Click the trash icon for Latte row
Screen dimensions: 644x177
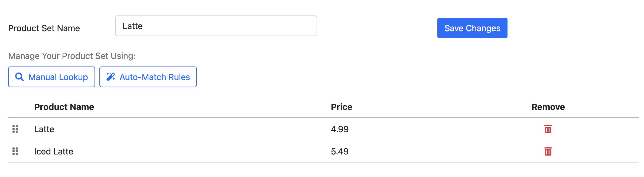[x=548, y=129]
